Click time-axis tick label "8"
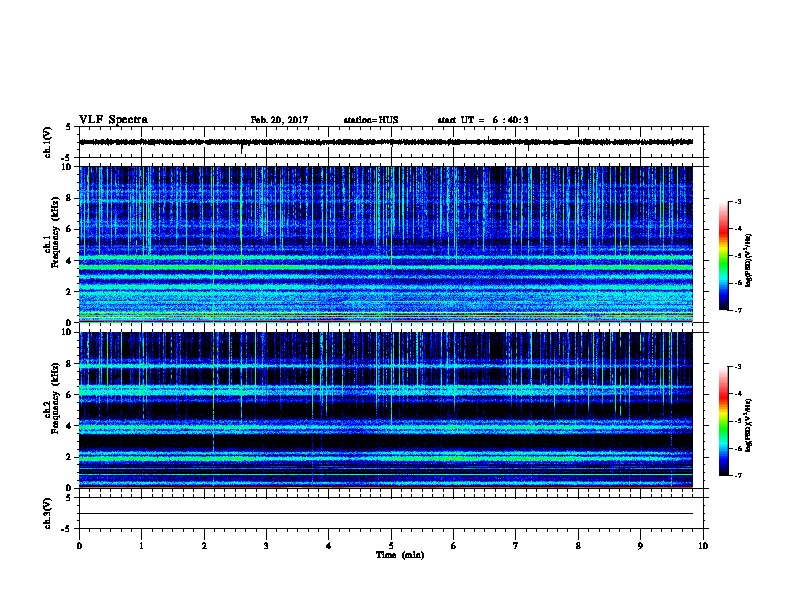The width and height of the screenshot is (792, 612). click(x=578, y=546)
